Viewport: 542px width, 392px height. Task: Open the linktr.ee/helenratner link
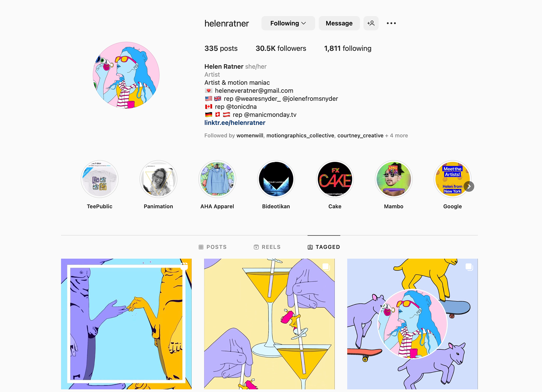coord(235,123)
